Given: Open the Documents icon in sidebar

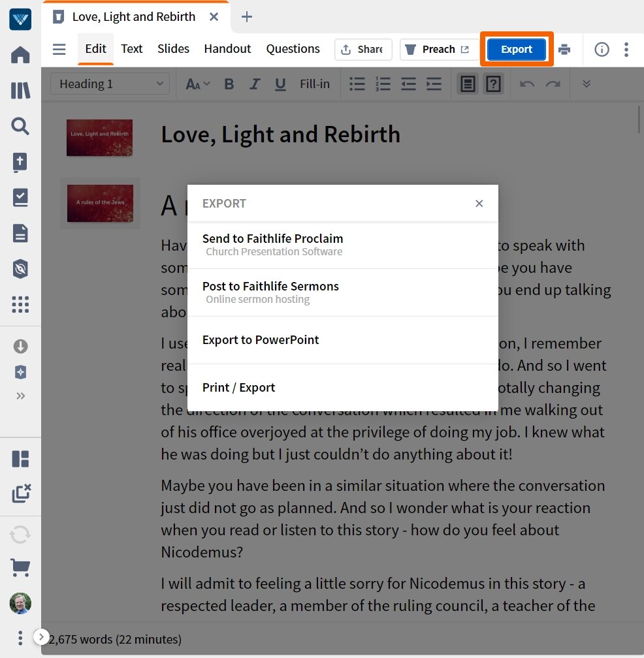Looking at the screenshot, I should 20,233.
